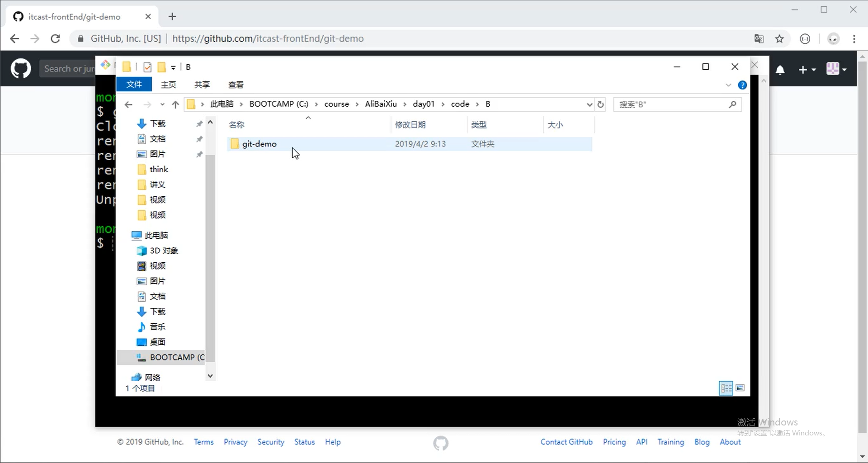Screen dimensions: 868x463
Task: Reload the page with Chrome's refresh icon
Action: tap(55, 38)
